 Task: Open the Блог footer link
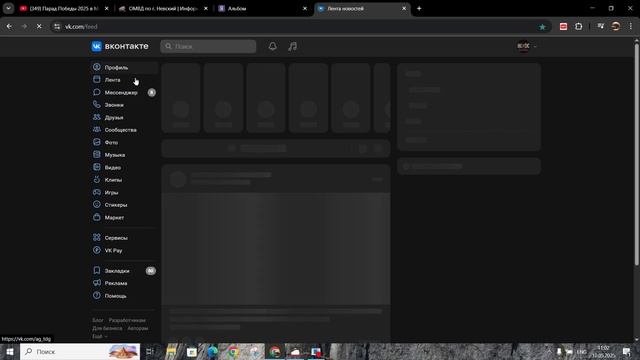coord(98,320)
